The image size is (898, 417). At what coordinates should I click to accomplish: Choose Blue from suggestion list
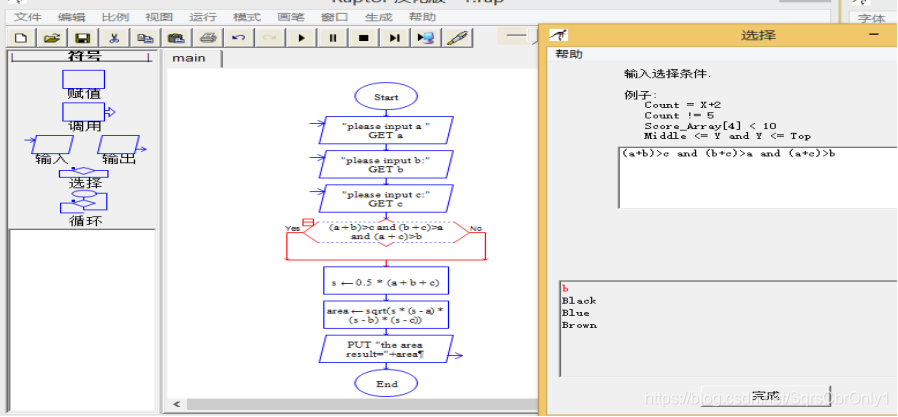[x=576, y=313]
